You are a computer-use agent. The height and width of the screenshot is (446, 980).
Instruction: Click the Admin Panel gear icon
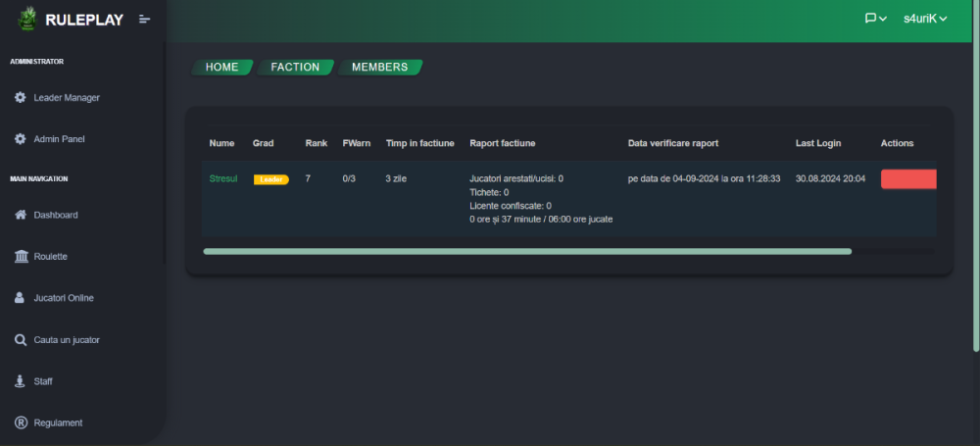point(21,139)
